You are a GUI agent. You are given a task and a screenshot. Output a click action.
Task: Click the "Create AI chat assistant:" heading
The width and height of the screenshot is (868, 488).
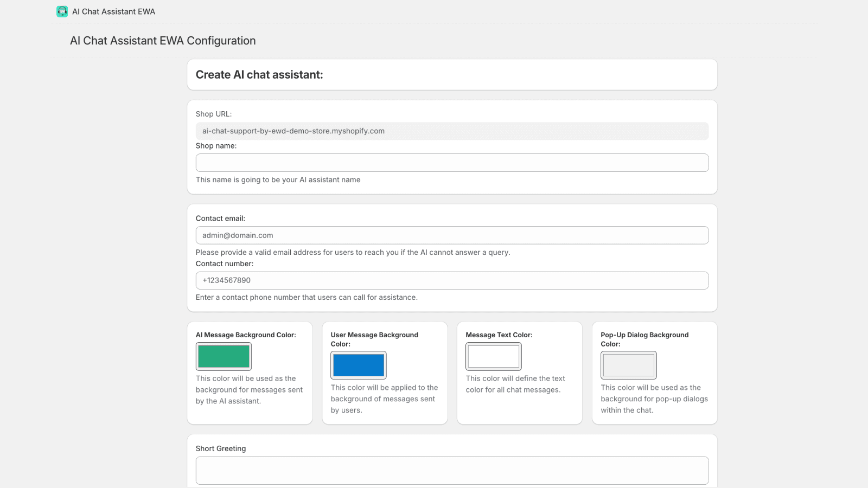[259, 75]
